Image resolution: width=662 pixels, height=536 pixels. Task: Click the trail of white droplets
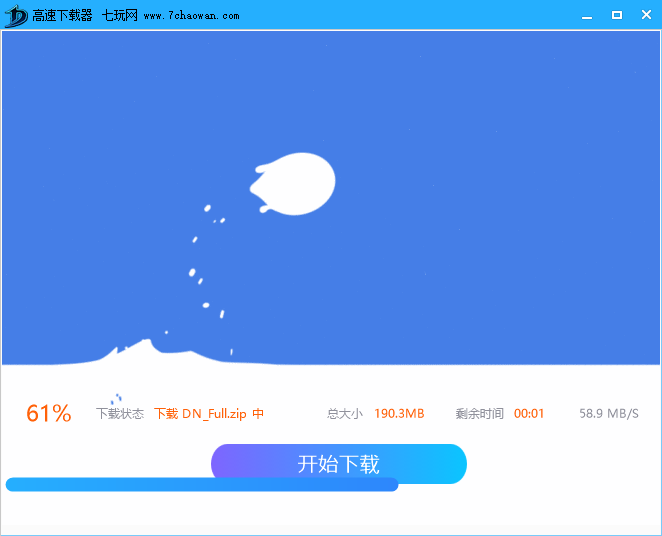coord(200,262)
